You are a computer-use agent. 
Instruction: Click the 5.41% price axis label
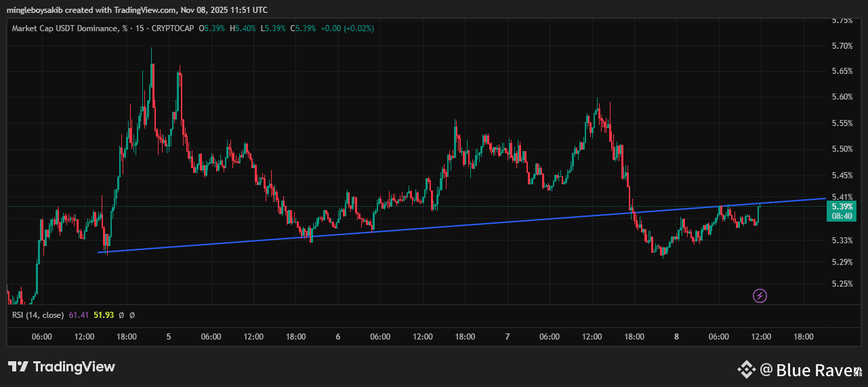point(842,197)
